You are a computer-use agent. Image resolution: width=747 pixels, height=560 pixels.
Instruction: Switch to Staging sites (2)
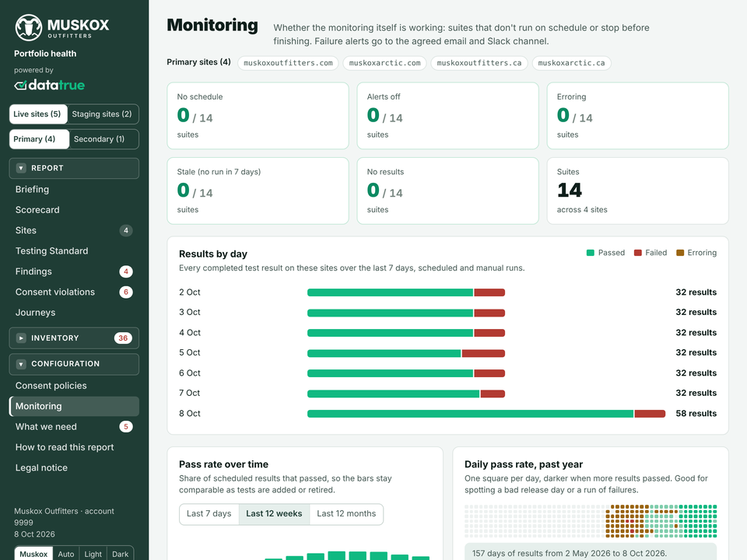pyautogui.click(x=102, y=114)
